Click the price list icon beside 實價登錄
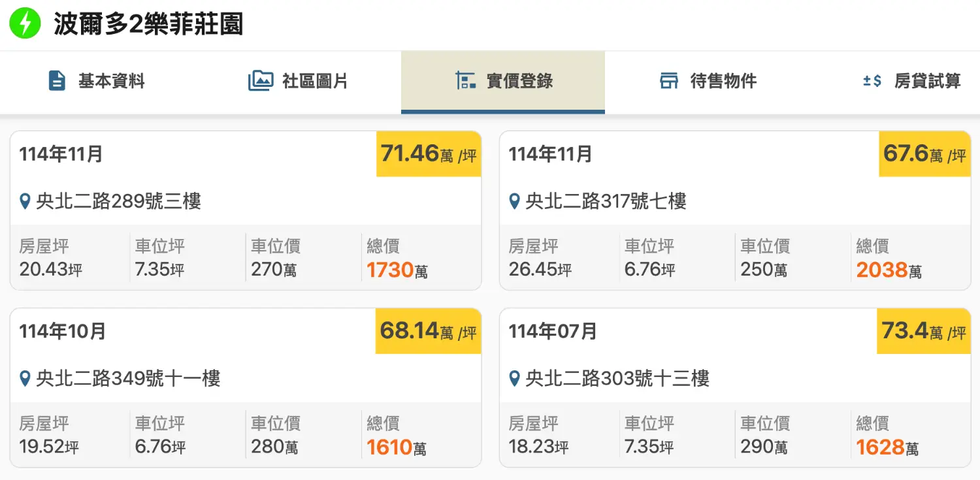 pos(465,81)
